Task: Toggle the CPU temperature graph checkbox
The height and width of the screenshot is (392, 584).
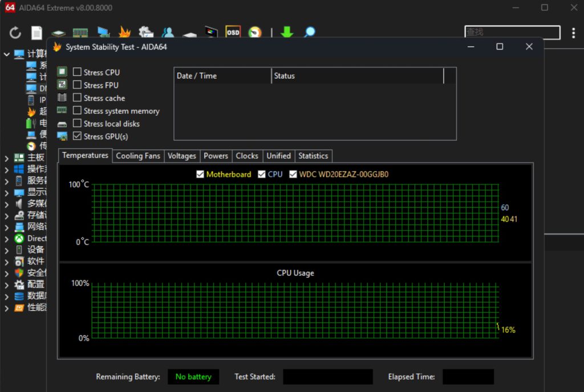Action: pyautogui.click(x=262, y=174)
